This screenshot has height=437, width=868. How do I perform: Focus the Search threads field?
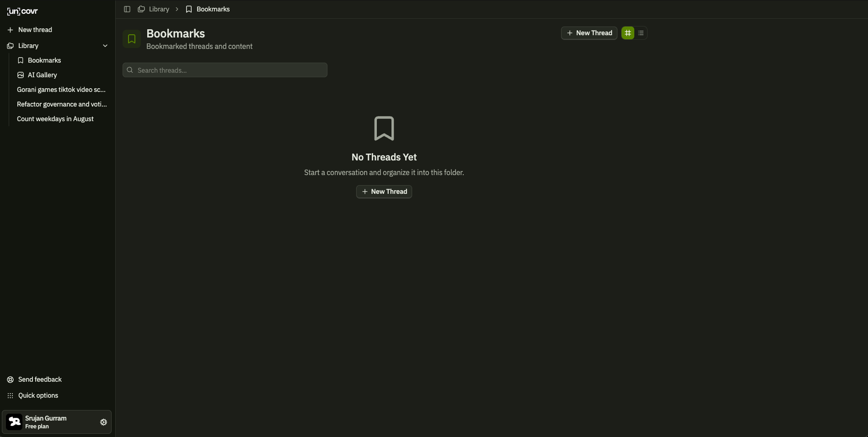tap(229, 70)
